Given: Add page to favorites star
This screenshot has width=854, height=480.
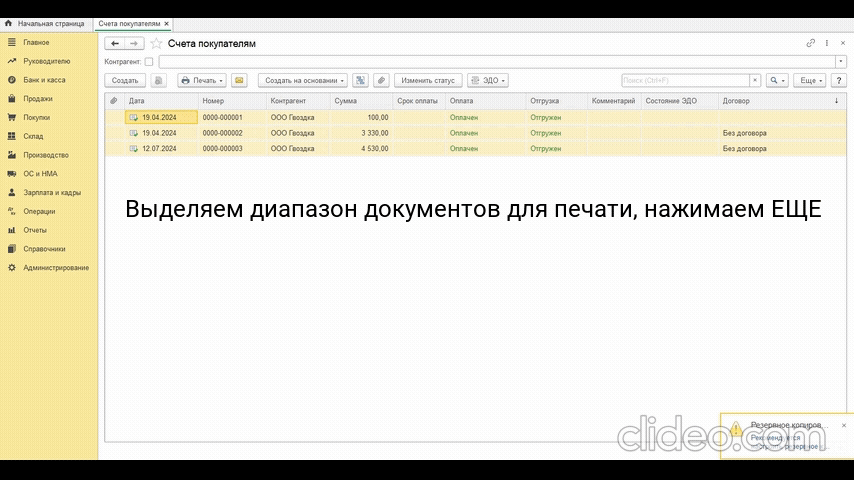Looking at the screenshot, I should coord(156,43).
